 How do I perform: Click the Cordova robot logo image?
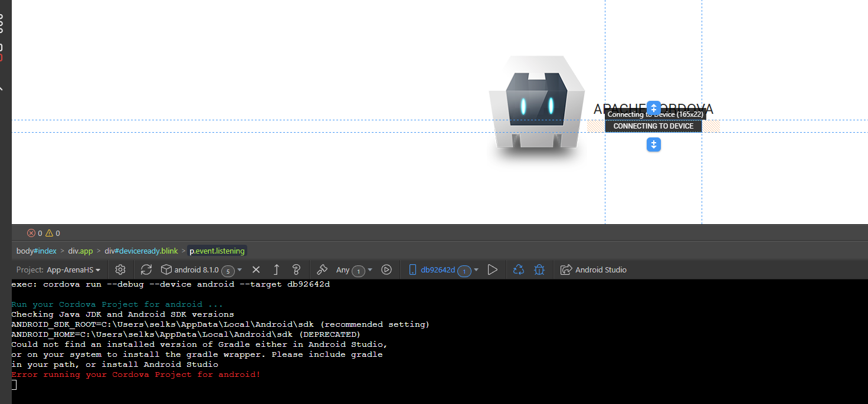[x=536, y=109]
